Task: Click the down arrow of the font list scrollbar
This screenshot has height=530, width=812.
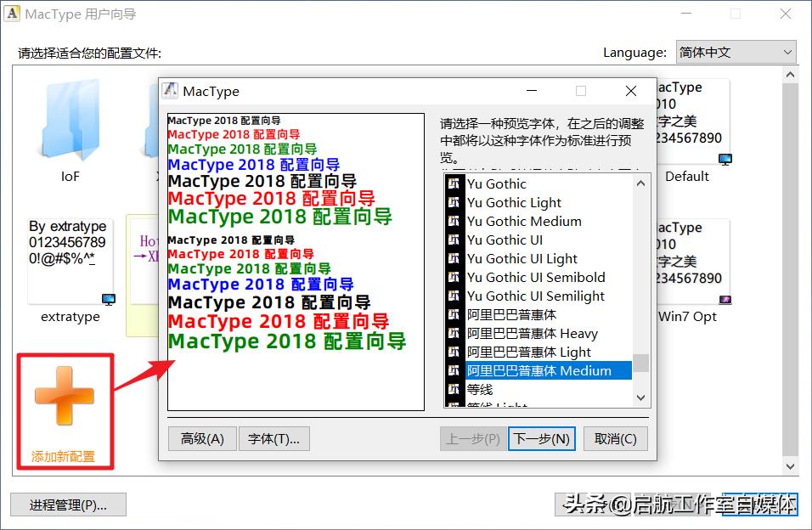Action: (x=641, y=397)
